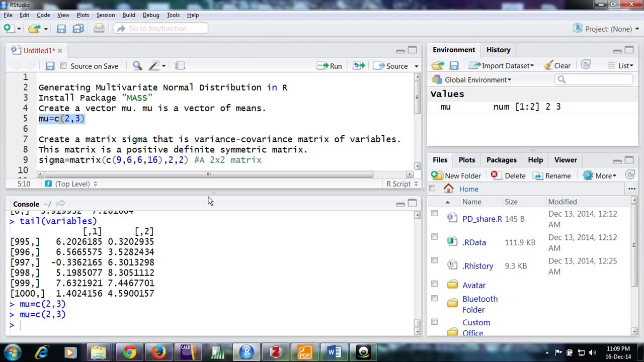Click Rename in Files pane
Viewport: 644px width, 362px height.
pyautogui.click(x=552, y=175)
